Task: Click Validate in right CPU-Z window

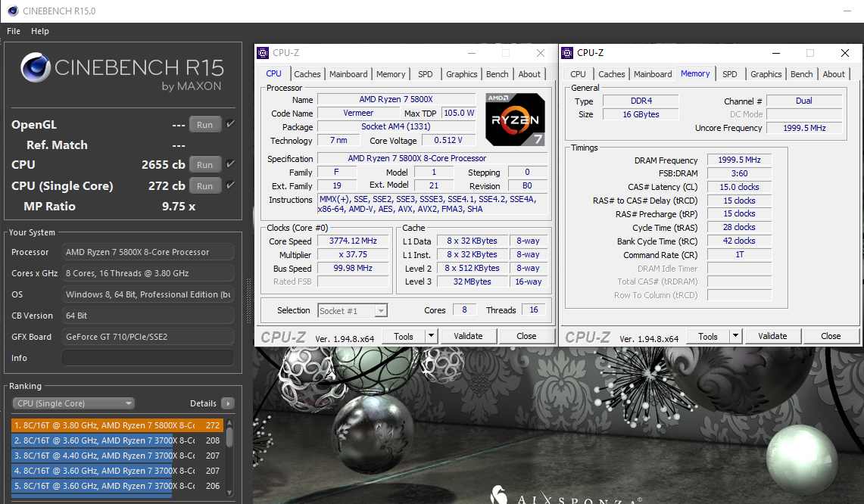Action: pyautogui.click(x=772, y=336)
